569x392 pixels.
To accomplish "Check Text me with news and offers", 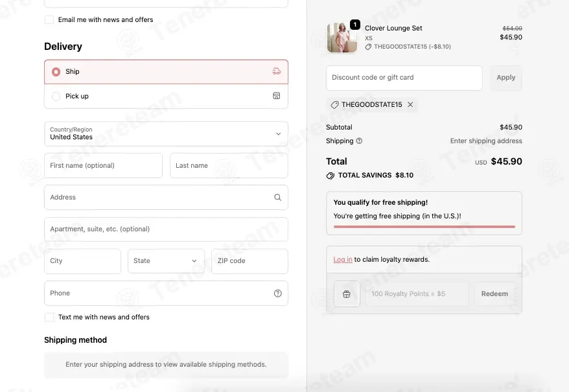I will pyautogui.click(x=49, y=317).
